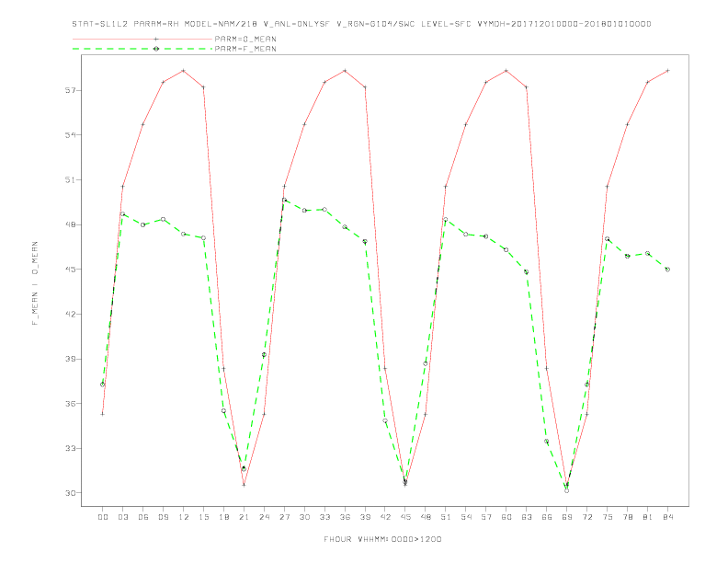Click x-axis forecast hour label 42

coord(385,517)
